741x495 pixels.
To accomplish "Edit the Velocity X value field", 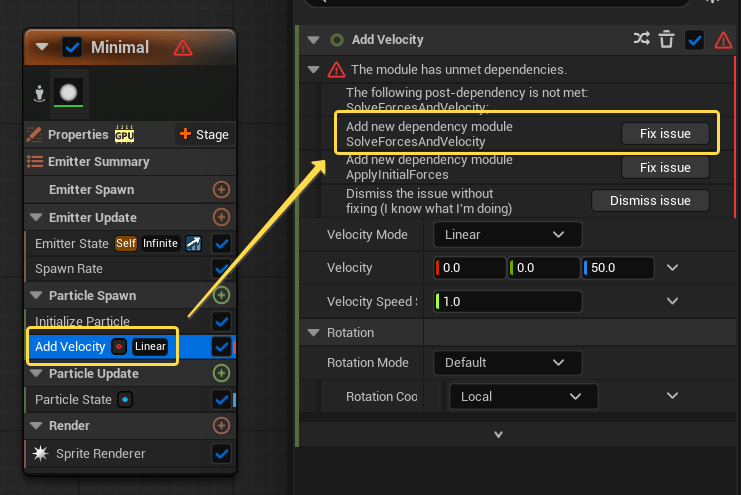I will (x=470, y=268).
